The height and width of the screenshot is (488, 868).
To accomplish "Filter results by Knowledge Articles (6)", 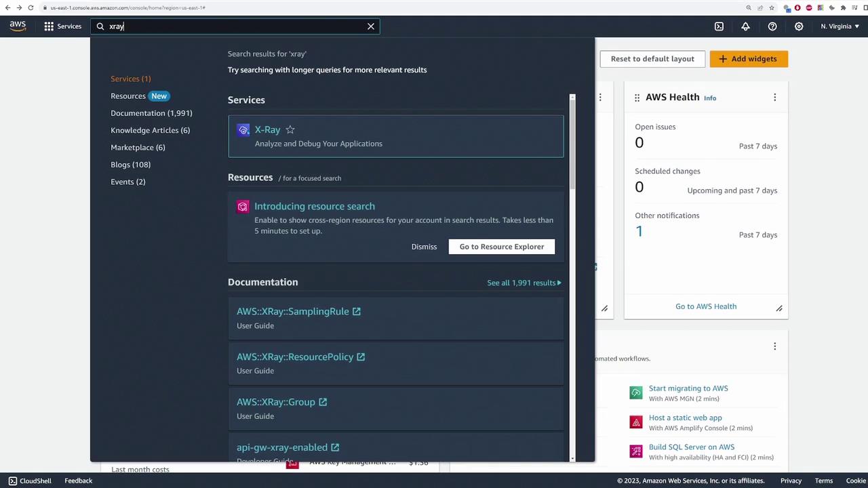I will (151, 130).
